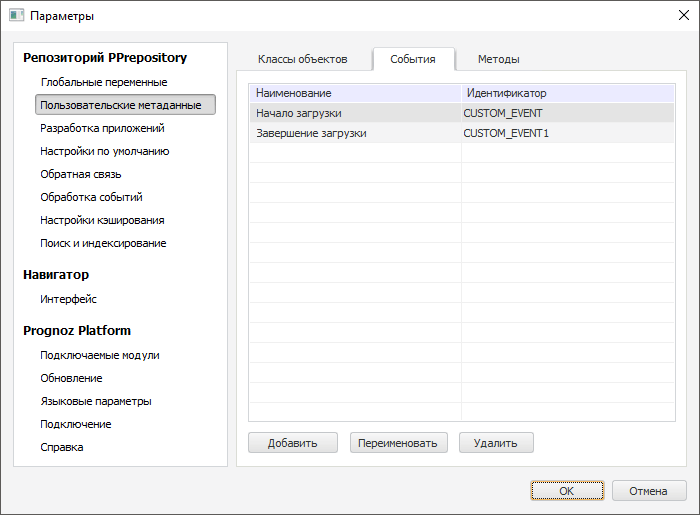Viewport: 700px width, 515px height.
Task: Confirm with the OK button
Action: coord(567,491)
